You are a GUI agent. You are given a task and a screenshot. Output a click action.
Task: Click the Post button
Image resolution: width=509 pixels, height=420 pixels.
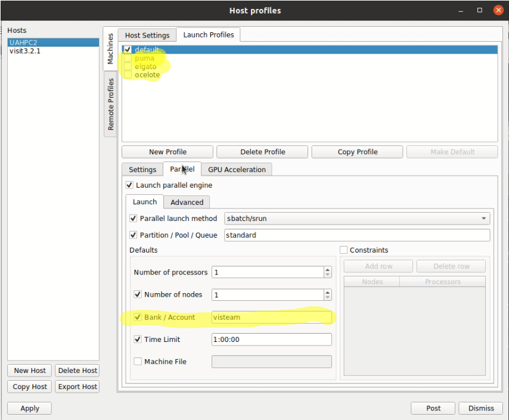433,408
